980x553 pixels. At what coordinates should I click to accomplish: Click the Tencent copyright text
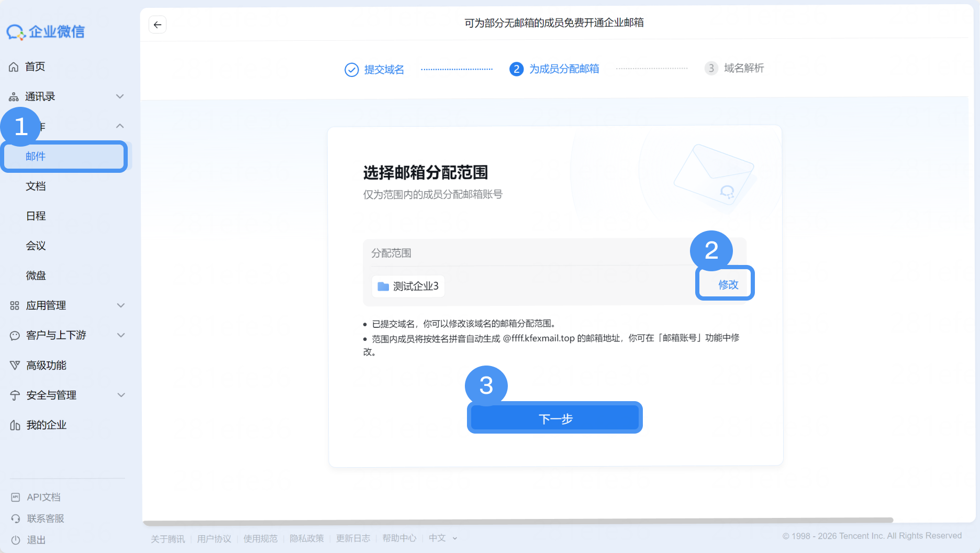[x=872, y=536]
